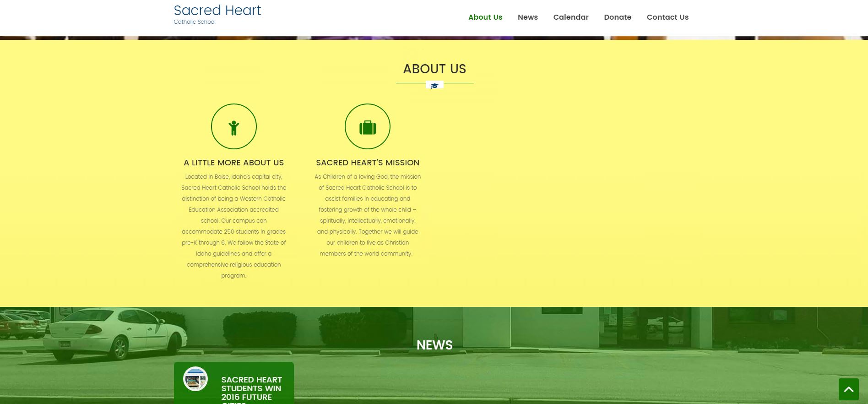Screen dimensions: 868x404
Task: Click the paragraph starting 'Located in Boise'
Action: [234, 226]
